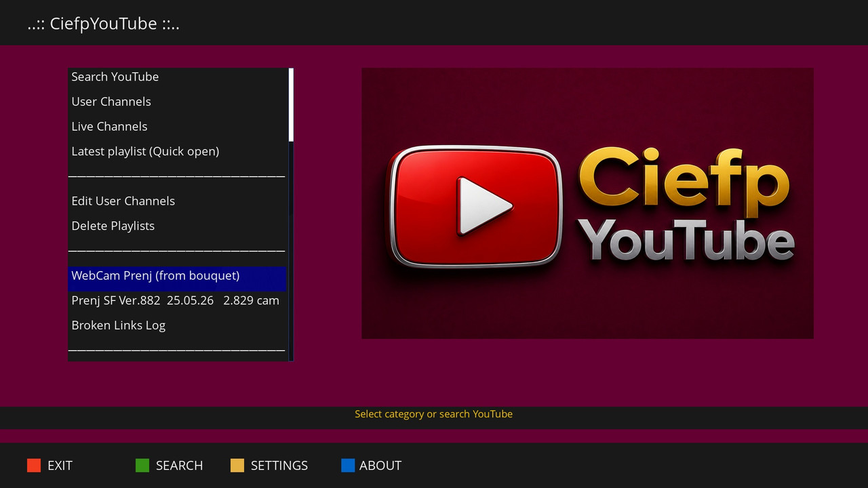
Task: Click the yellow SETTINGS color button
Action: tap(237, 465)
